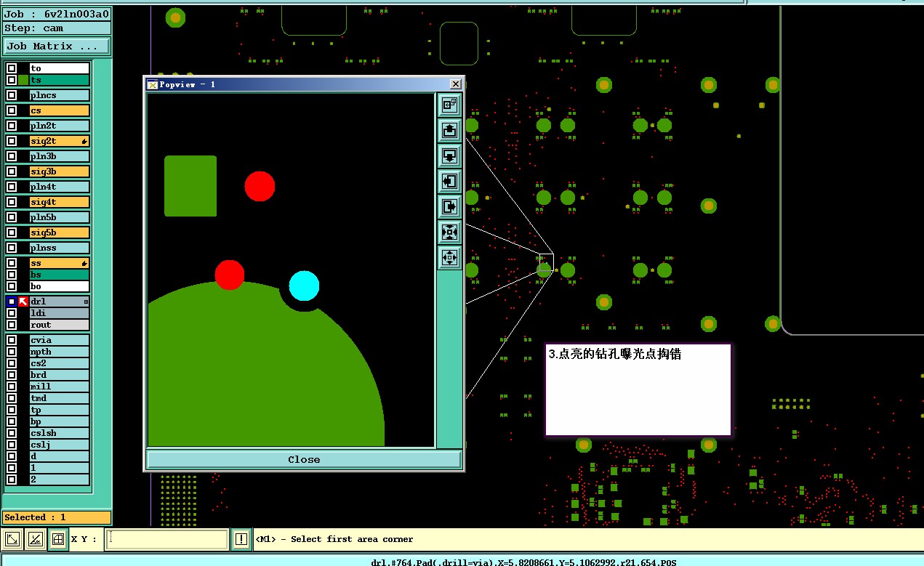Open the Job Matrix
924x566 pixels.
[57, 46]
